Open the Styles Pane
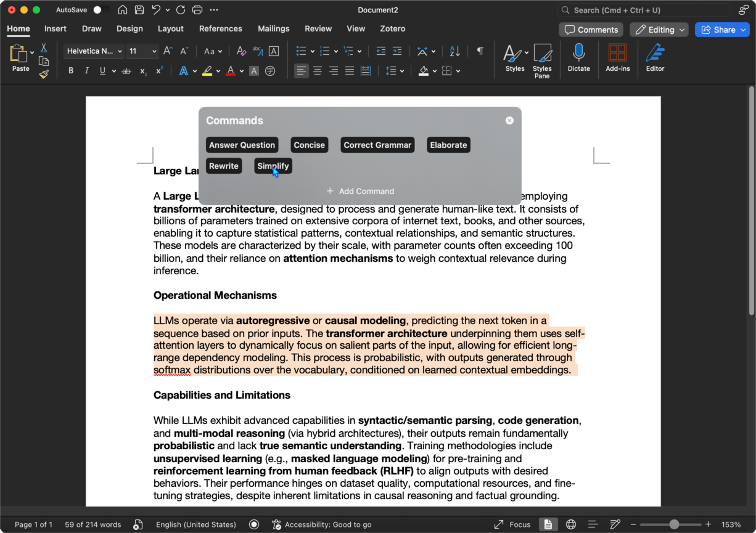This screenshot has height=533, width=756. tap(542, 60)
